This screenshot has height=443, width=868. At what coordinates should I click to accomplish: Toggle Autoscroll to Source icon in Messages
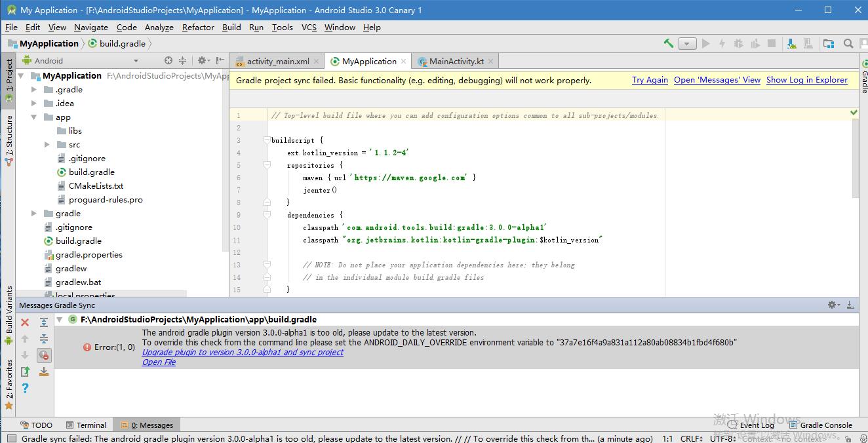44,372
